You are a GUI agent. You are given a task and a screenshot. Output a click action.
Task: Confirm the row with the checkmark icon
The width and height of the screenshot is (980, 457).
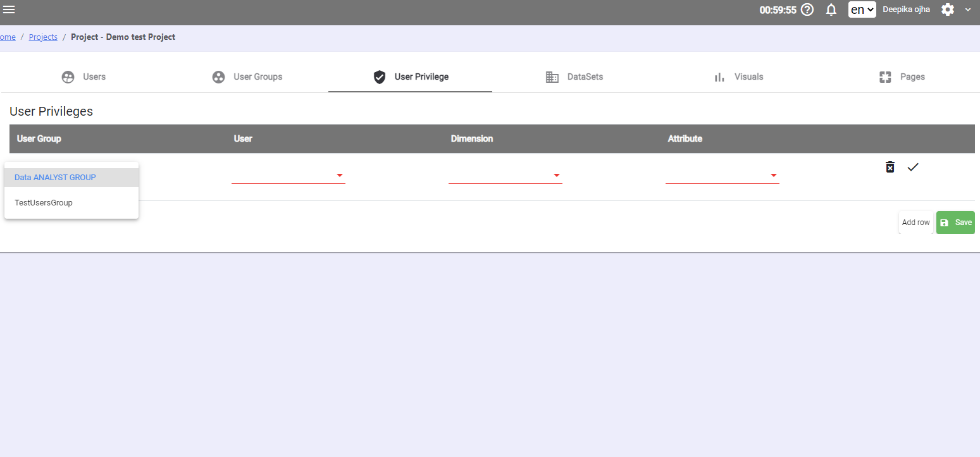[912, 167]
